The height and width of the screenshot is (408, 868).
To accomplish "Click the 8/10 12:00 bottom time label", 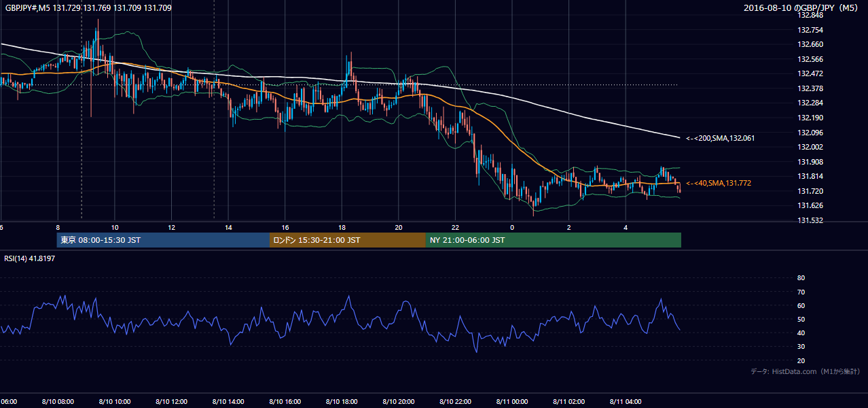I will point(171,402).
